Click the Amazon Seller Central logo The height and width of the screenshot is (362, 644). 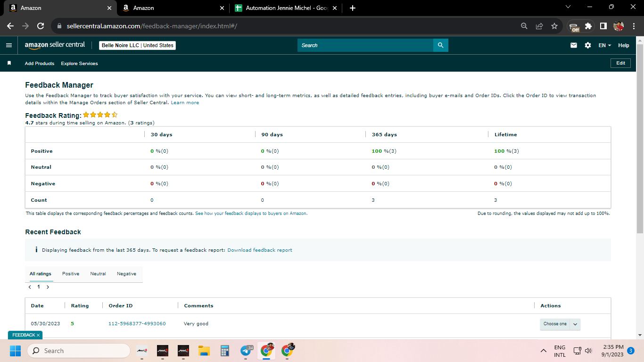coord(55,45)
